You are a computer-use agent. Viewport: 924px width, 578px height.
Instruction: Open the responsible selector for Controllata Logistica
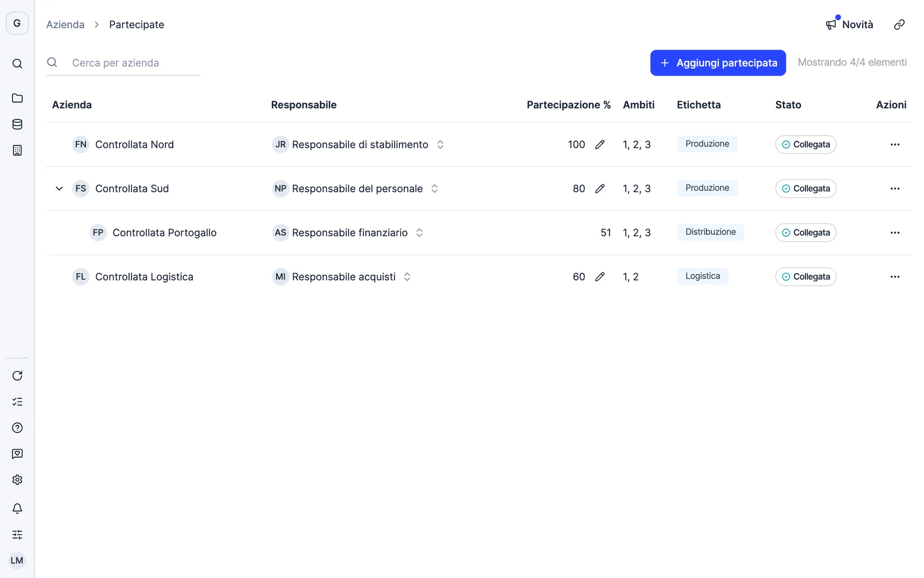407,277
